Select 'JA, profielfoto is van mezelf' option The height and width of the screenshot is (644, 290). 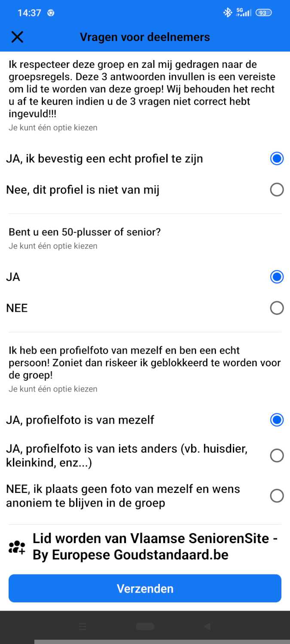(x=277, y=420)
